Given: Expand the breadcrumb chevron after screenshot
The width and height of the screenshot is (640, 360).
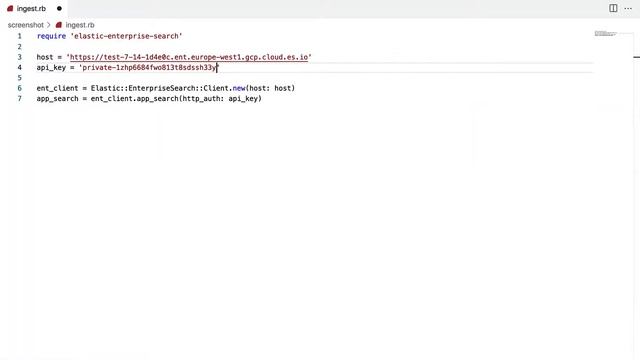Looking at the screenshot, I should tap(49, 25).
